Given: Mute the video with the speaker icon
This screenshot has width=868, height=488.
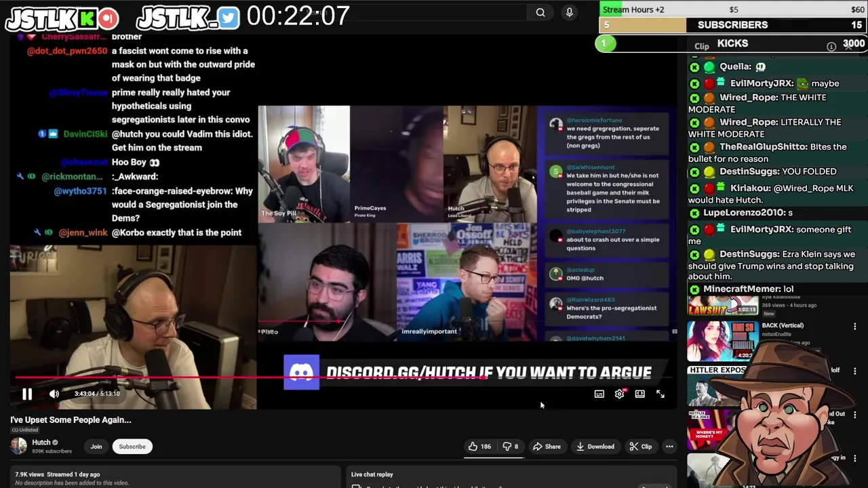Looking at the screenshot, I should [x=54, y=394].
